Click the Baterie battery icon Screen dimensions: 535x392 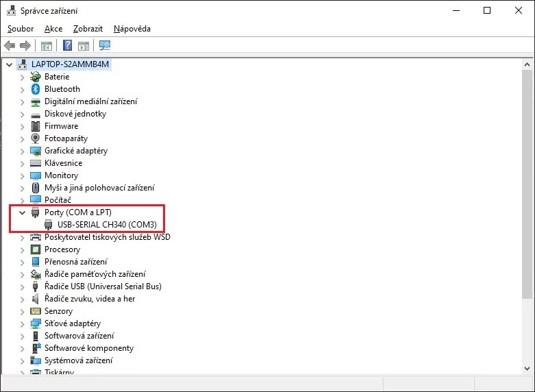pos(36,77)
